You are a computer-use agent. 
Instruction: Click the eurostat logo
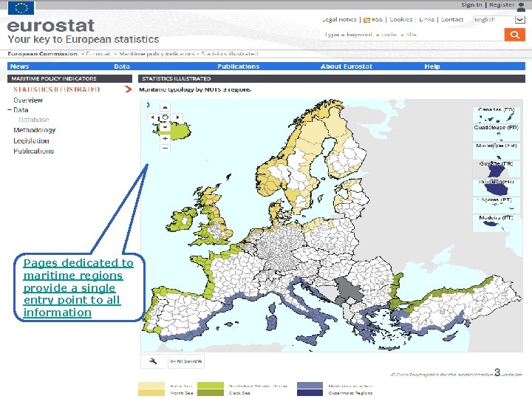tap(50, 26)
